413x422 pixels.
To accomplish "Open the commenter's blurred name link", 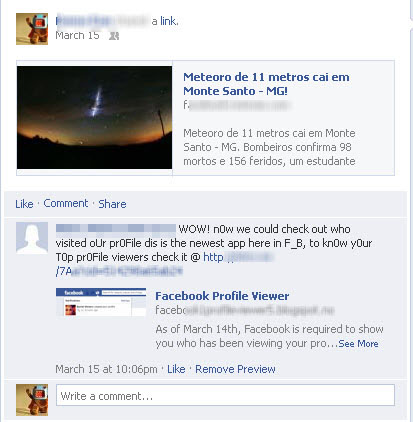I will 116,228.
